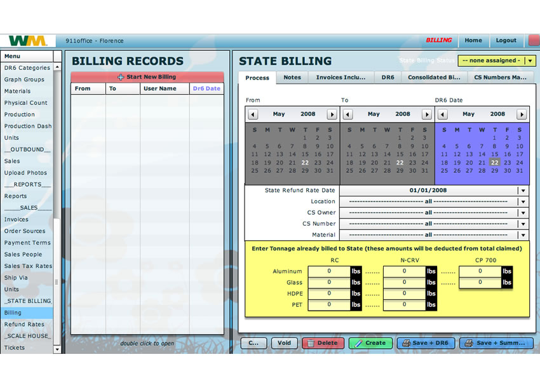Viewport: 540px width, 392px height.
Task: Click HDPE RC tonnage field
Action: 329,294
